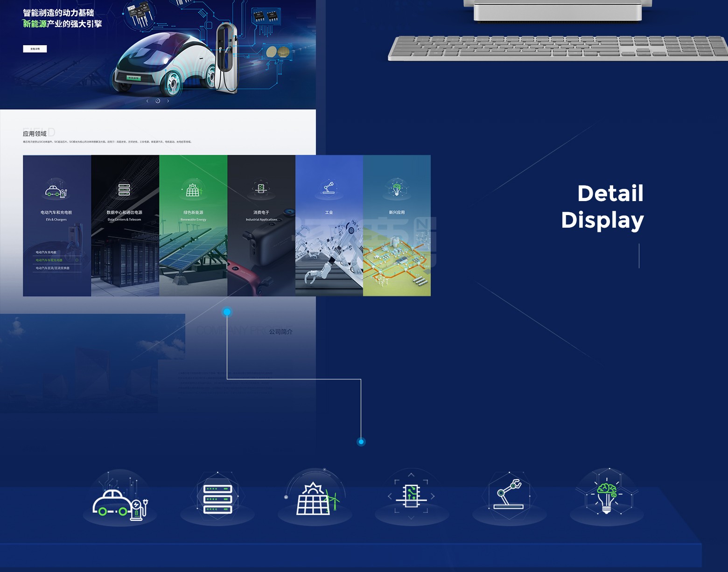Click the chip icon in 消费电子 card
The height and width of the screenshot is (572, 728).
click(x=261, y=188)
